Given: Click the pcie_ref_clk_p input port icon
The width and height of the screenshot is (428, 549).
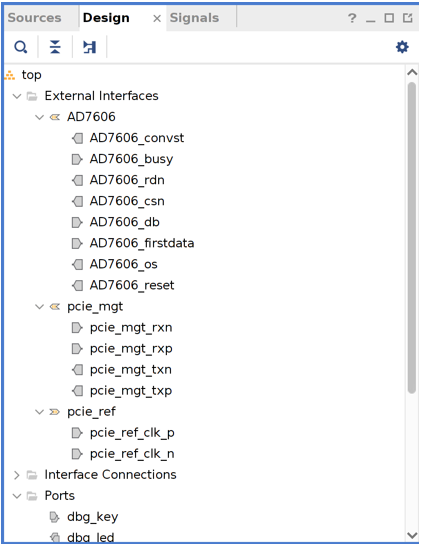Looking at the screenshot, I should [x=77, y=433].
